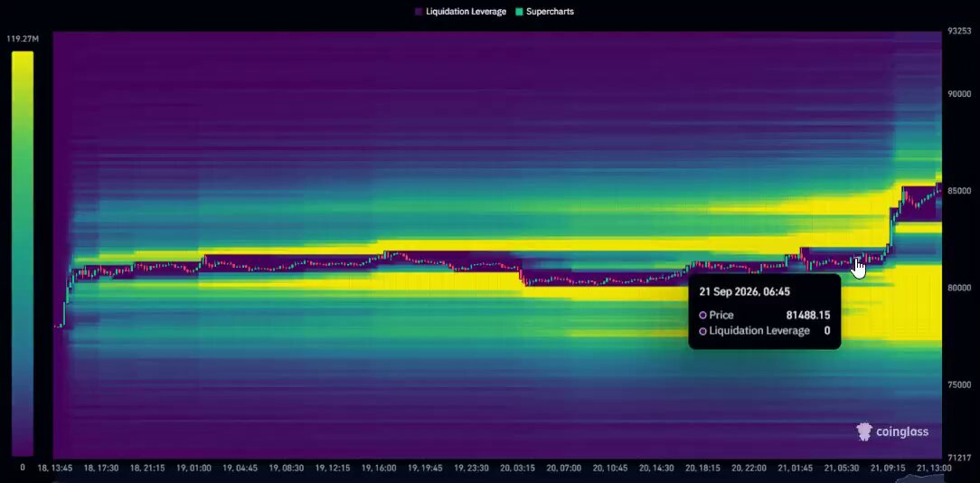The height and width of the screenshot is (483, 980).
Task: Click the tooltip Price label
Action: (x=721, y=316)
